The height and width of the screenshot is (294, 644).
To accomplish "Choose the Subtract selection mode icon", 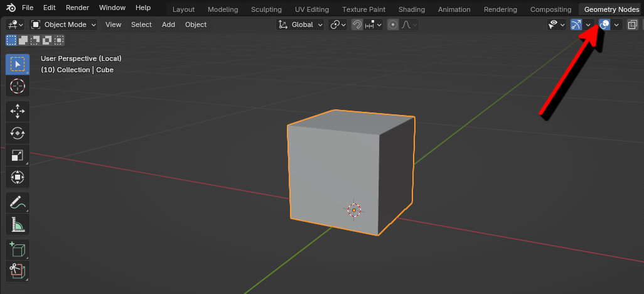I will 35,40.
